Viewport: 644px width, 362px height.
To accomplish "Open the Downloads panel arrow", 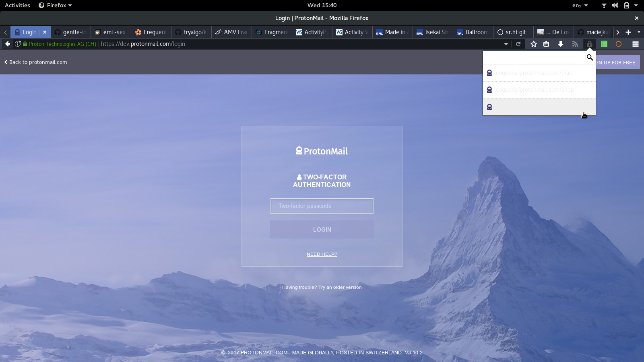I will [x=561, y=44].
